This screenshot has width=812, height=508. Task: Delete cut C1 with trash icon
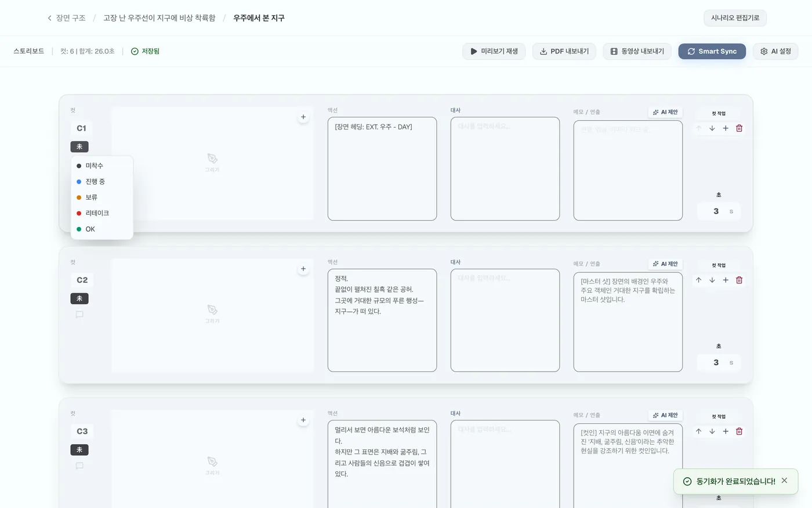[739, 128]
